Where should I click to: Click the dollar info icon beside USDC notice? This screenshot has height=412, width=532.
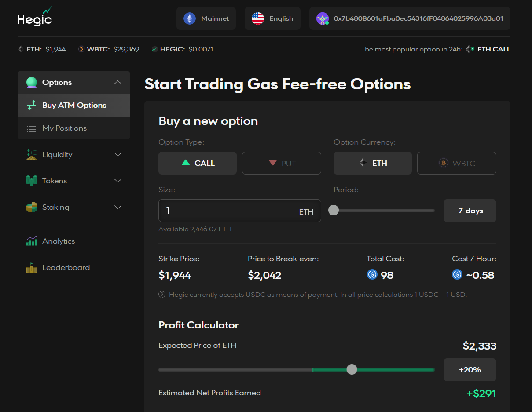[162, 295]
